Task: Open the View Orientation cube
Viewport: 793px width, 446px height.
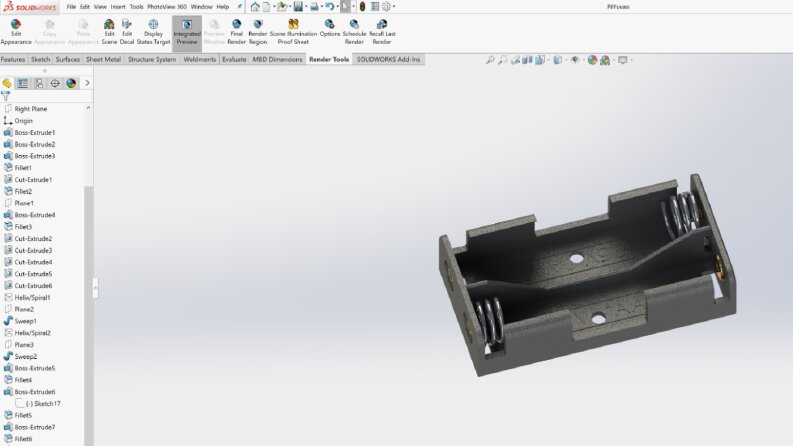Action: [540, 60]
